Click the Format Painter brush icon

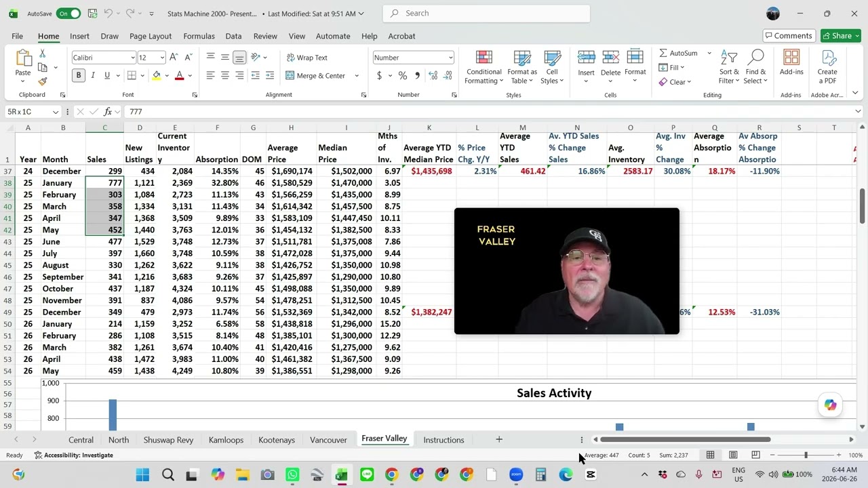click(43, 81)
